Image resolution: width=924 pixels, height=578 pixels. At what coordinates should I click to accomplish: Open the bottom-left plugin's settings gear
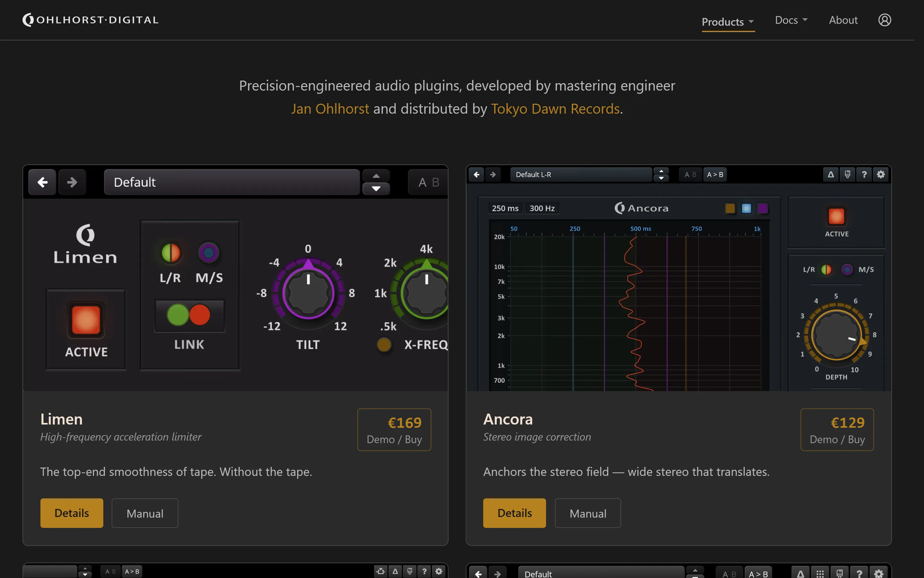click(439, 571)
